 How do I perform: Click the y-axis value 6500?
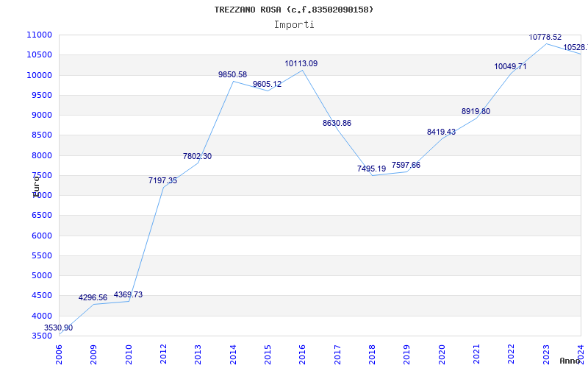(x=42, y=216)
